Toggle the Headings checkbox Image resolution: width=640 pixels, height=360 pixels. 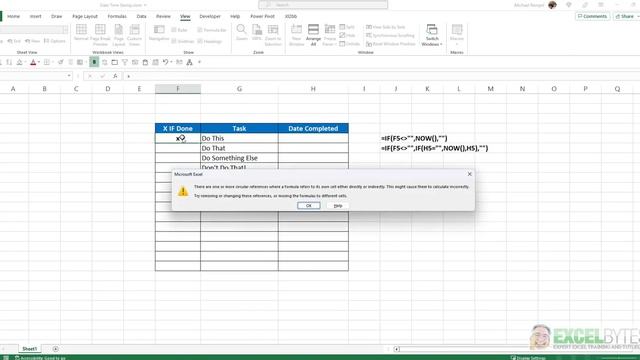tap(209, 41)
